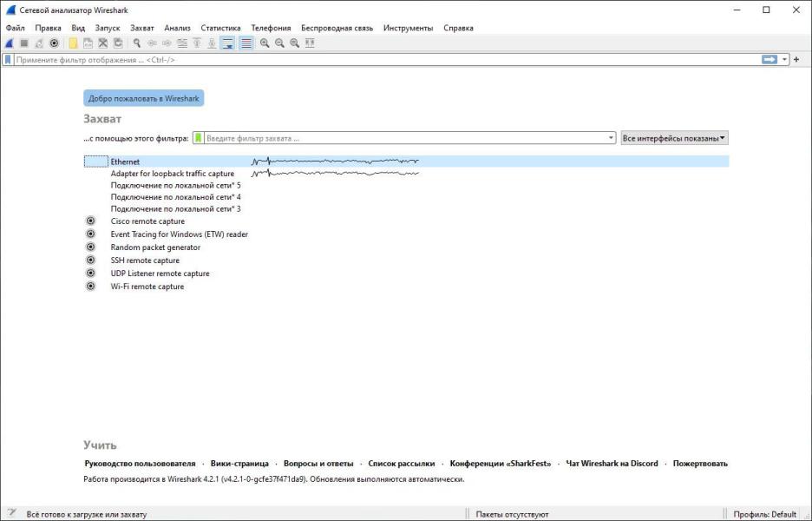Reset text to normal size icon
812x521 pixels.
point(295,43)
